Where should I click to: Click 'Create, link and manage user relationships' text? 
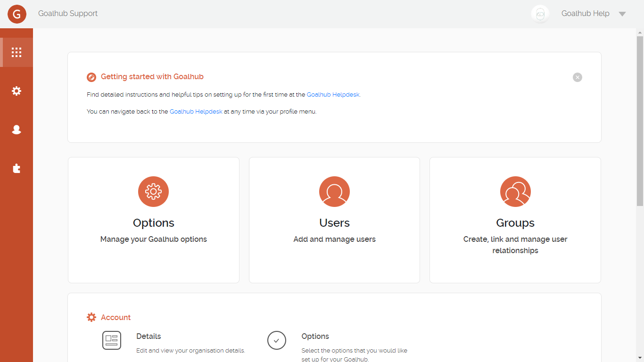pyautogui.click(x=515, y=245)
